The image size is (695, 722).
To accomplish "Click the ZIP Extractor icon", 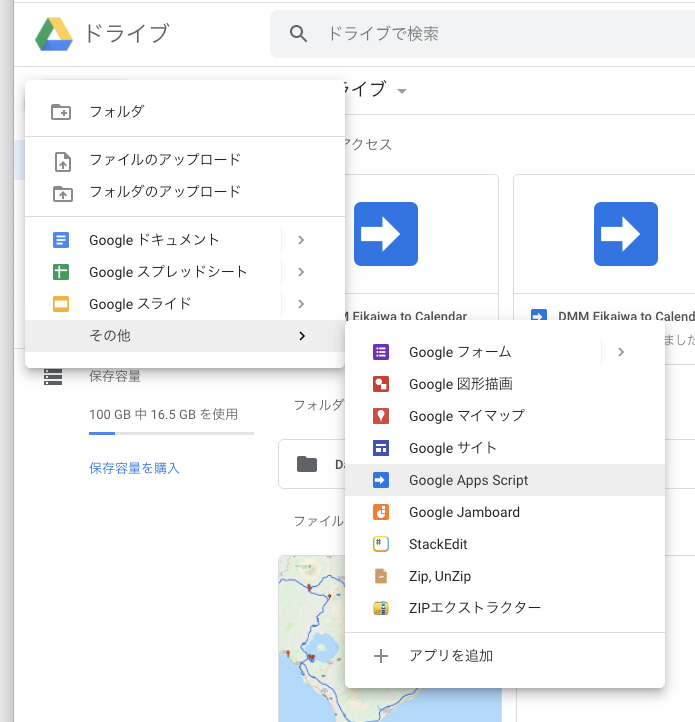I will [x=381, y=608].
